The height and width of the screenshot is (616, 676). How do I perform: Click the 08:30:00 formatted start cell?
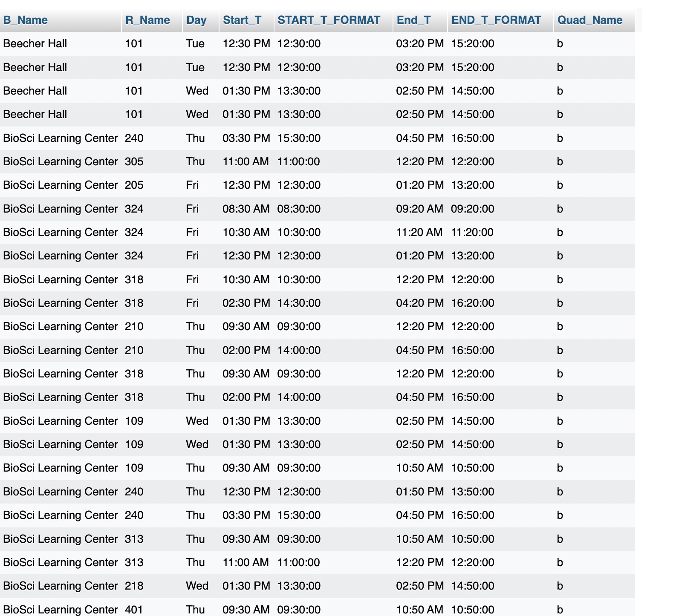coord(299,209)
